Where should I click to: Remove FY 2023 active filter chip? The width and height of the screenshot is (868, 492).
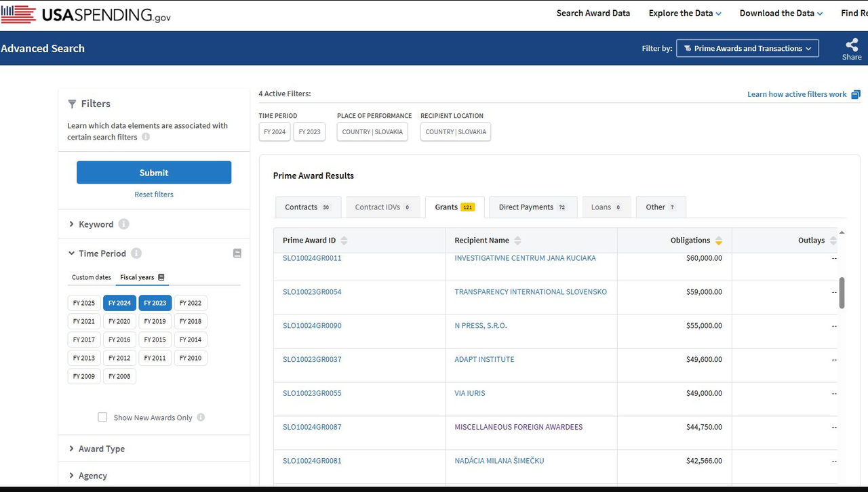[310, 131]
